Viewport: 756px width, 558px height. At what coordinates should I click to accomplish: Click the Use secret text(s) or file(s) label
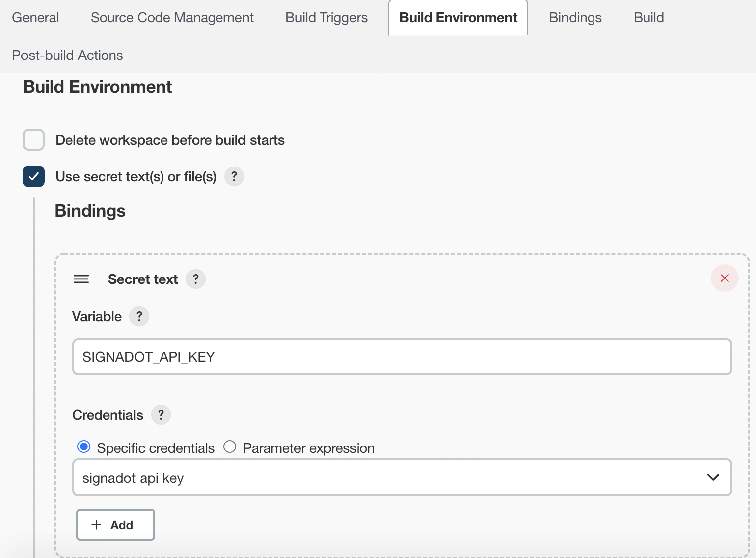tap(136, 177)
